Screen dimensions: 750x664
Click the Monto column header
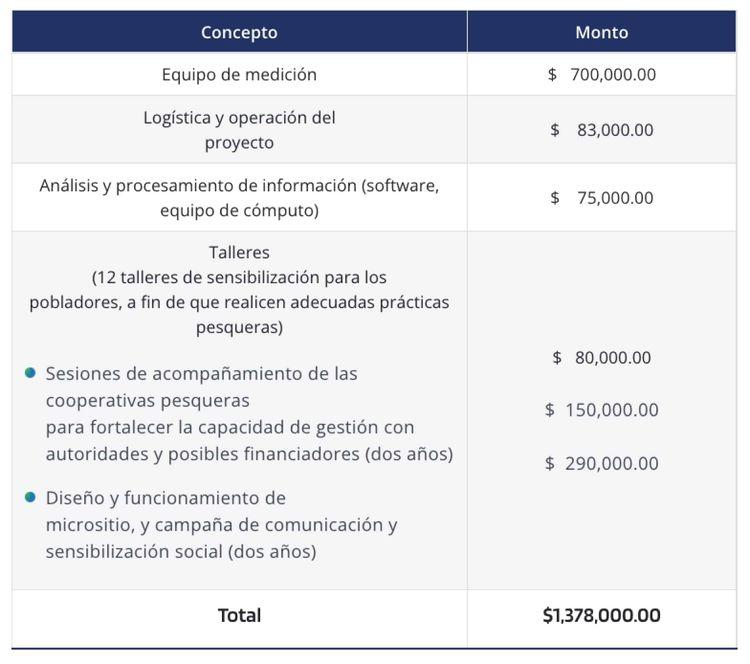point(601,32)
